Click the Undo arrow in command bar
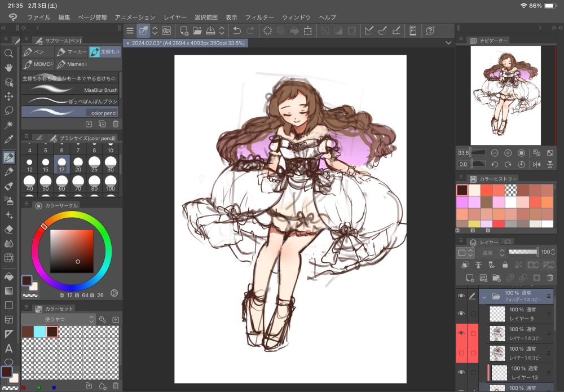The width and height of the screenshot is (564, 392). (x=237, y=30)
